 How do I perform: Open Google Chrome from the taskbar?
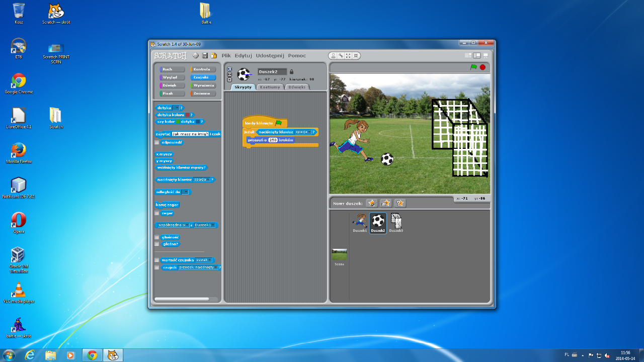coord(92,355)
